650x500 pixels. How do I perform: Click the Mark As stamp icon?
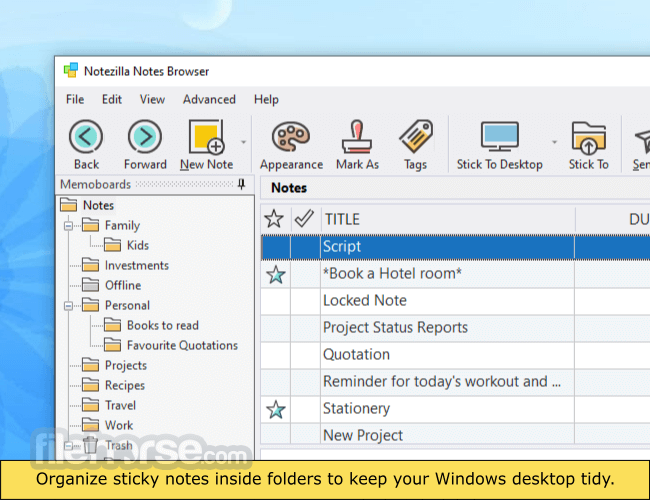pyautogui.click(x=357, y=136)
